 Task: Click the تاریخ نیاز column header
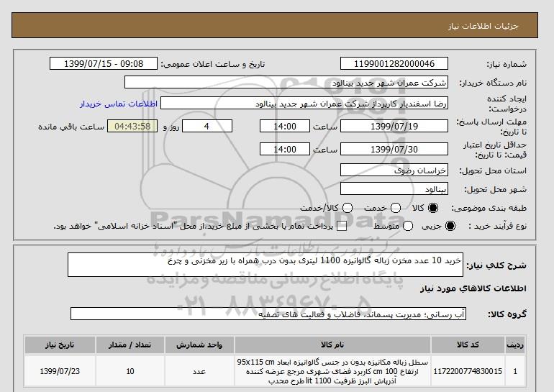(x=60, y=345)
